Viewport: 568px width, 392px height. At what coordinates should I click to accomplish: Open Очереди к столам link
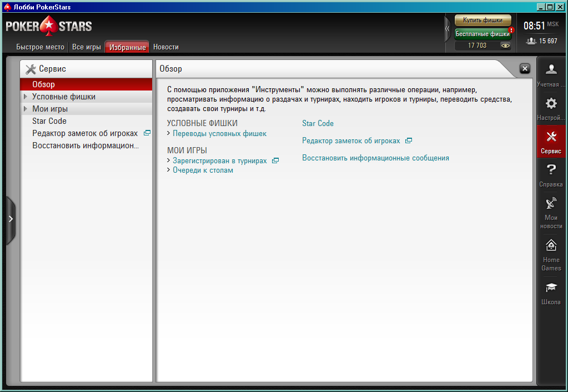203,170
